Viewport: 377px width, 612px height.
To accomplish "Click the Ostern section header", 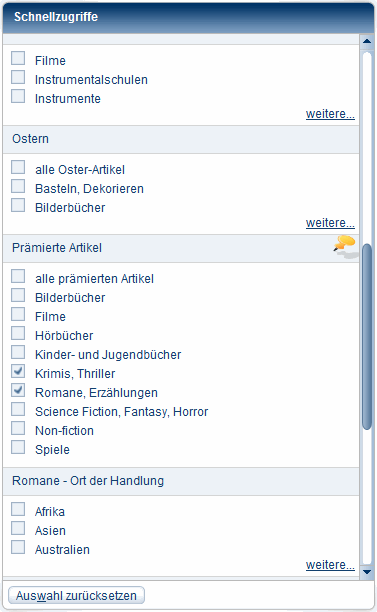I will (181, 139).
